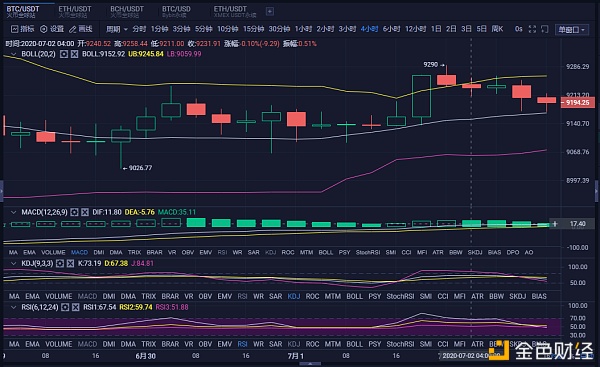Open the 周期 period dropdown
The image size is (600, 367).
117,29
